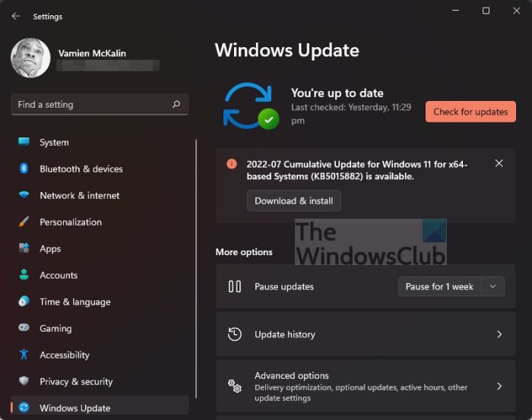532x420 pixels.
Task: Click the 'Delivery optimization, optional updates' description
Action: 361,393
